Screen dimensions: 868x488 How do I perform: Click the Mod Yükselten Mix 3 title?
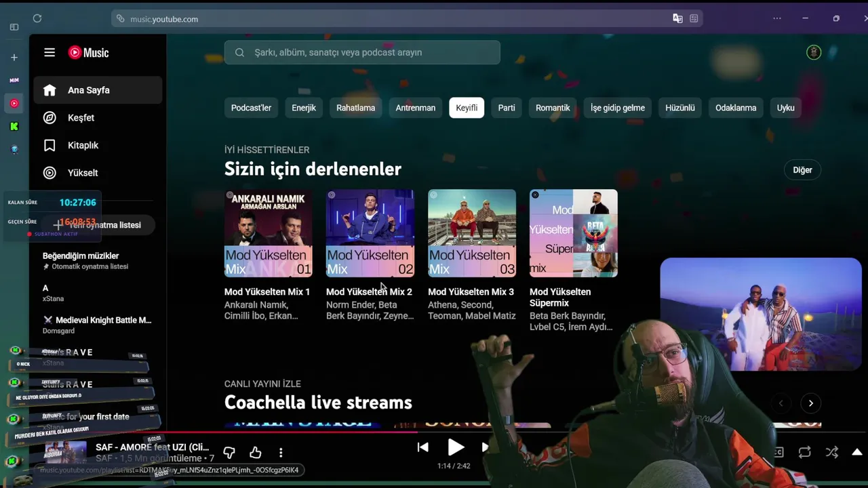(471, 292)
